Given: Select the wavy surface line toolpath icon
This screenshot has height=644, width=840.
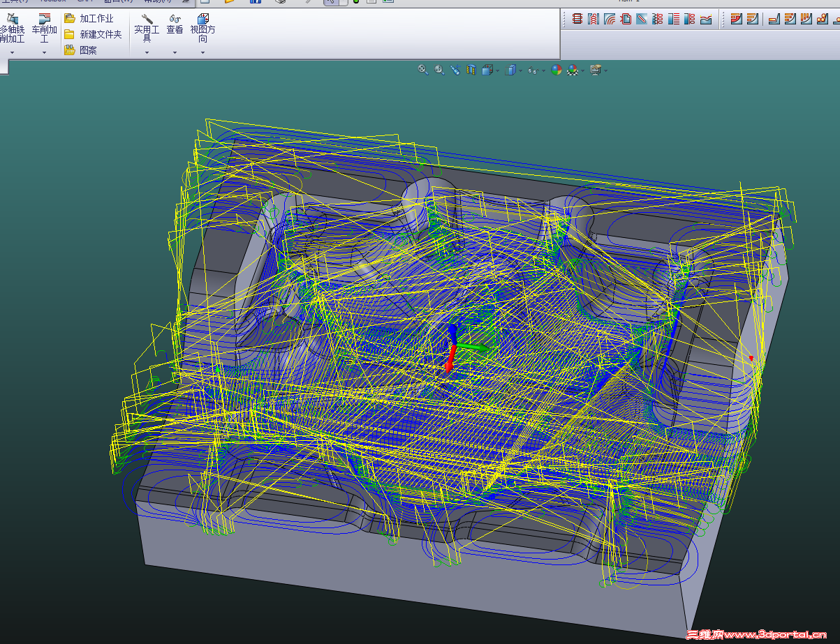Looking at the screenshot, I should tap(706, 19).
